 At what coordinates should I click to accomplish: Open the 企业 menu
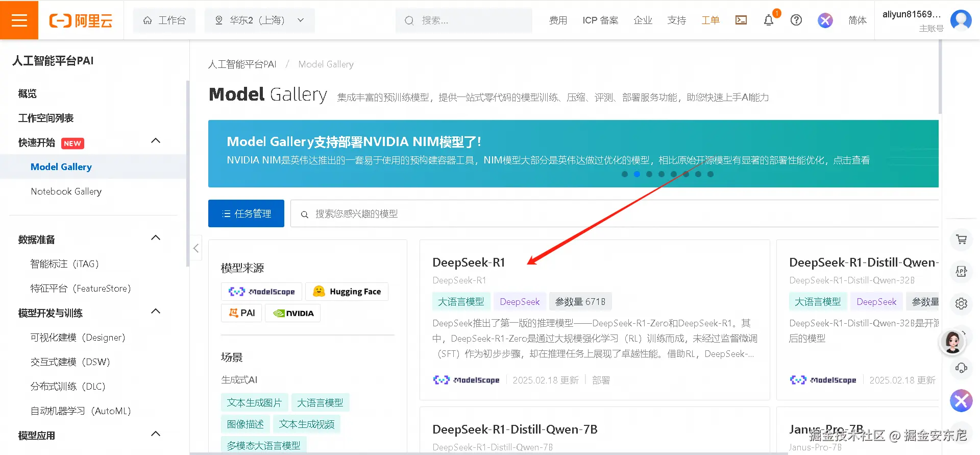(x=643, y=20)
